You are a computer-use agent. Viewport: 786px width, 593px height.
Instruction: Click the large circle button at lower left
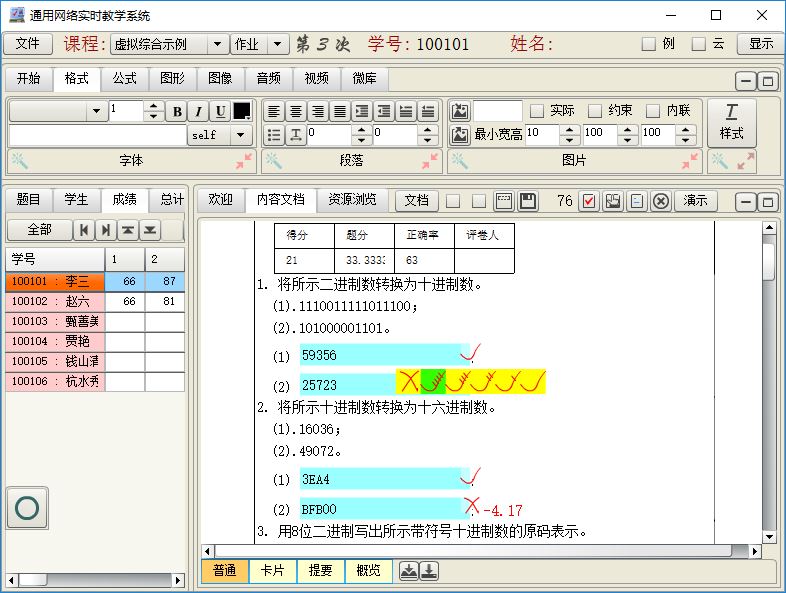coord(27,508)
